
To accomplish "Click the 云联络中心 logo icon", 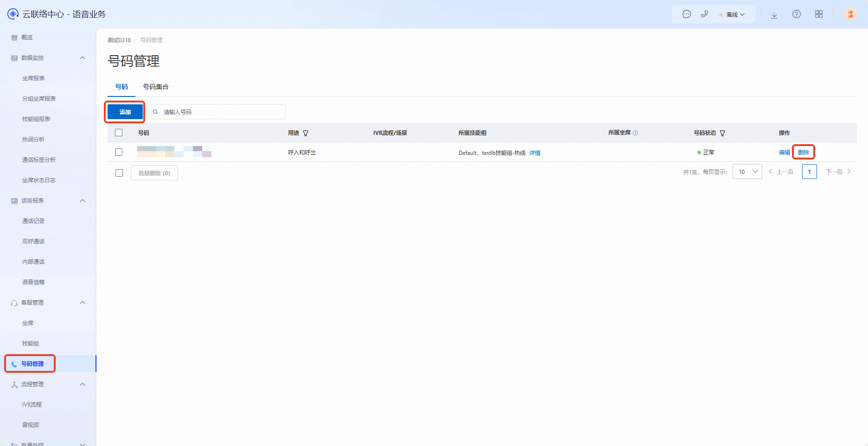I will coord(13,14).
